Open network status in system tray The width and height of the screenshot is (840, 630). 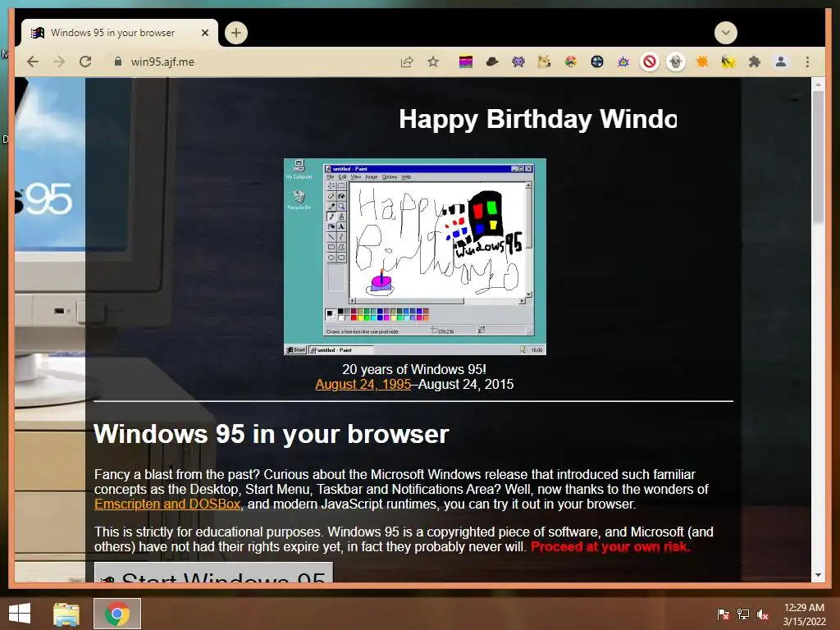click(x=743, y=614)
